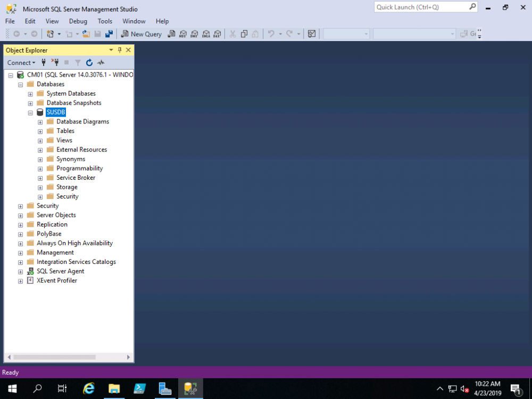Collapse the SUSDB database node
This screenshot has width=532, height=399.
(30, 113)
